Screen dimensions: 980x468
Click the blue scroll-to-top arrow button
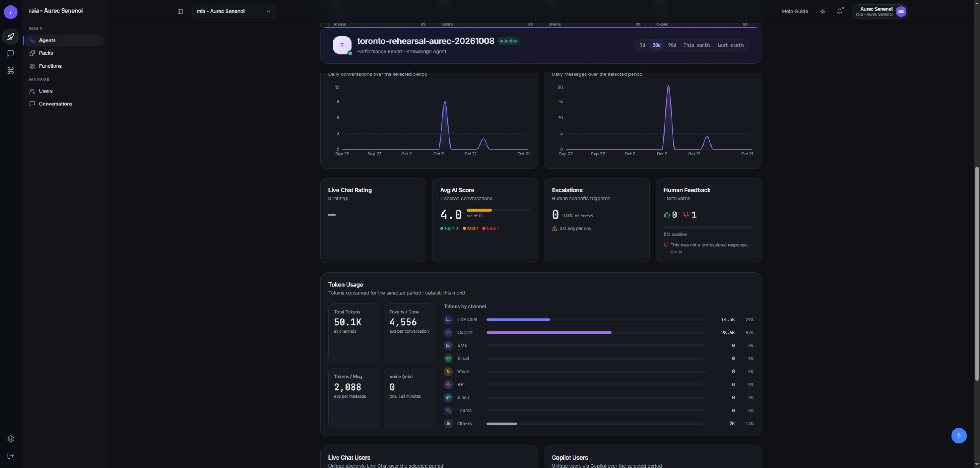958,436
